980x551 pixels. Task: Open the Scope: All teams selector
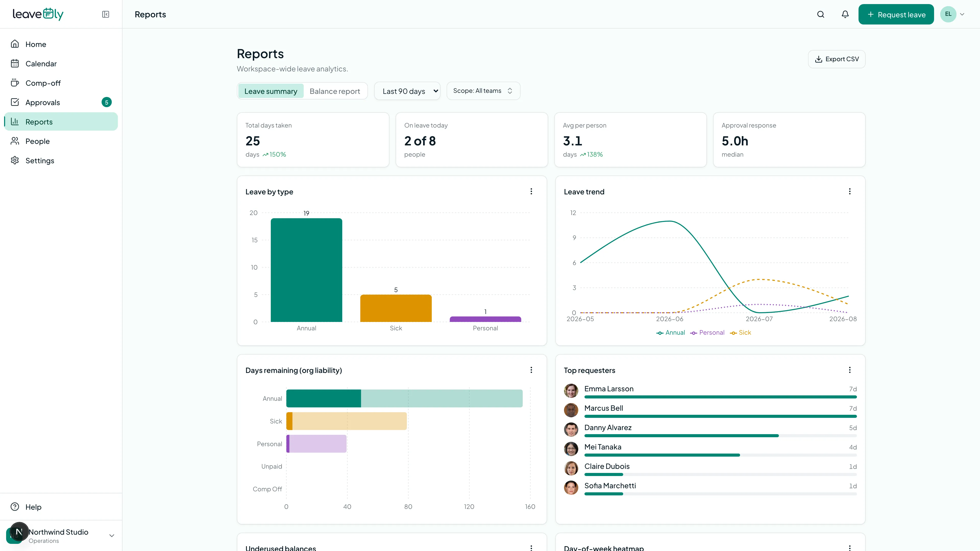click(483, 91)
